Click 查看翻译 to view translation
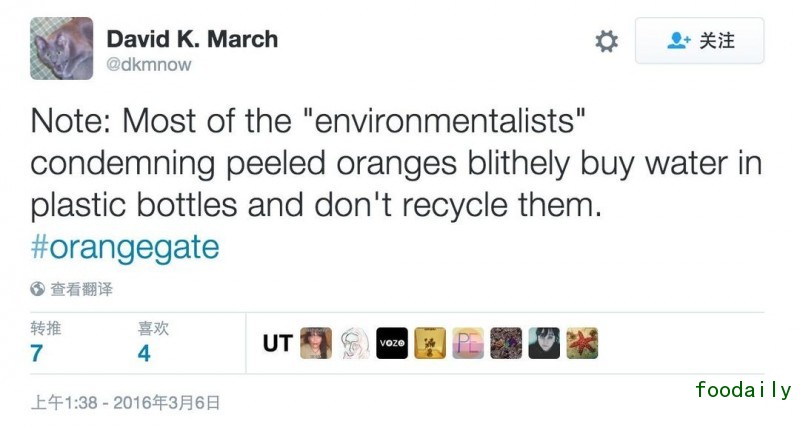This screenshot has height=427, width=800. (x=82, y=289)
